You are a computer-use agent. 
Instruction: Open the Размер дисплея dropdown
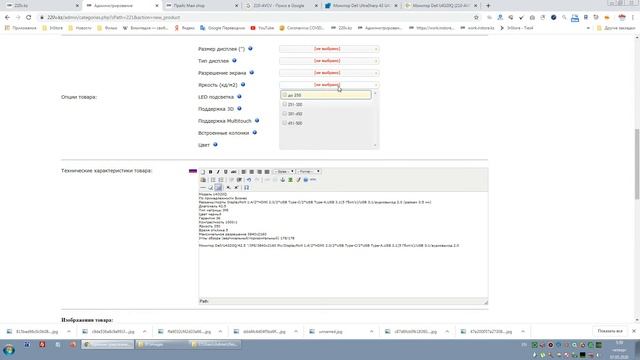point(329,49)
